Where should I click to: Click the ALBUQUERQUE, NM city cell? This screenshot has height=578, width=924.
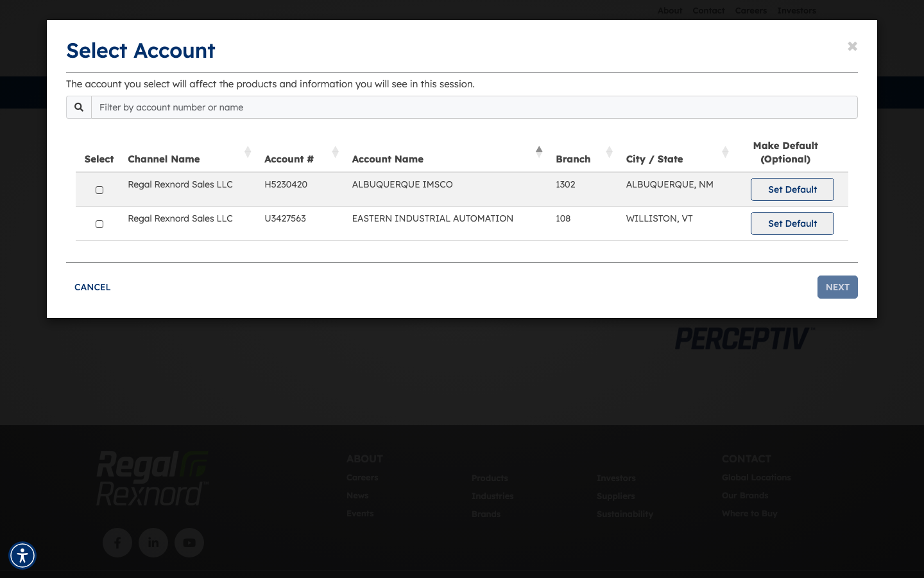coord(670,184)
